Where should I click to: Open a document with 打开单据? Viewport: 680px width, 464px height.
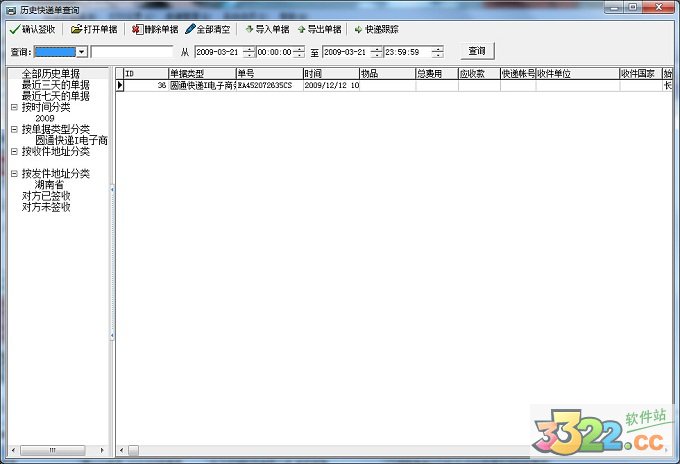click(x=94, y=29)
